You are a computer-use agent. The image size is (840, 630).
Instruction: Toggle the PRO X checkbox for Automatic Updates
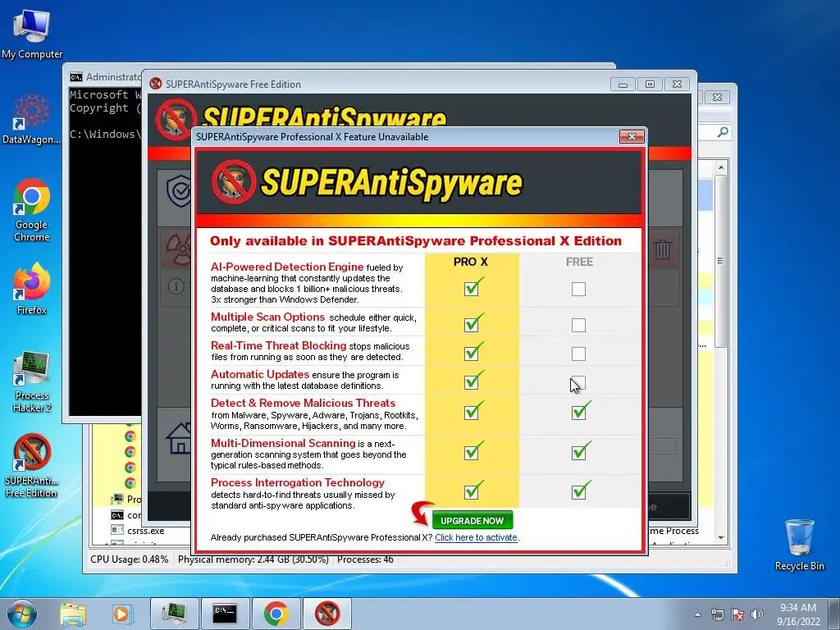(472, 382)
